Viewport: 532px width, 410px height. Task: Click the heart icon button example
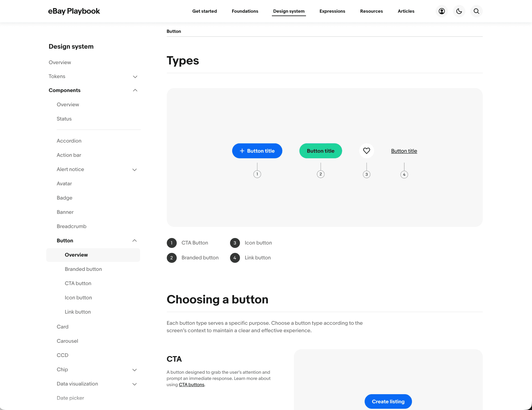[366, 151]
